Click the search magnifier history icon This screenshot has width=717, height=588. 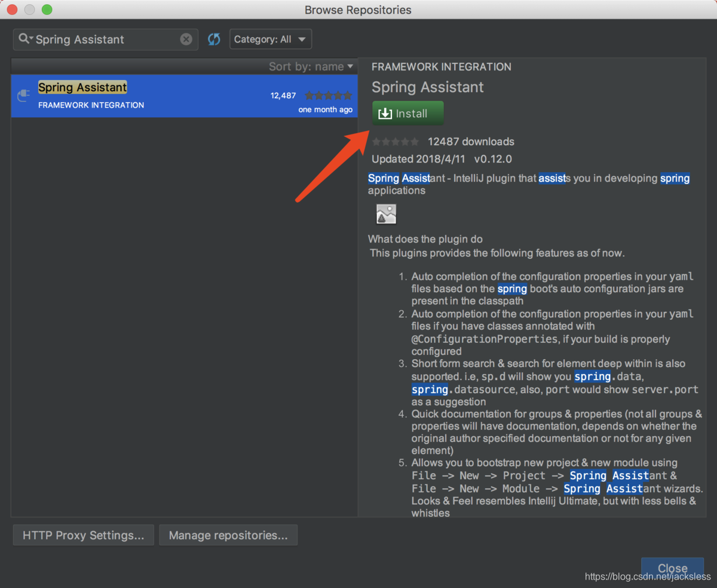click(26, 39)
